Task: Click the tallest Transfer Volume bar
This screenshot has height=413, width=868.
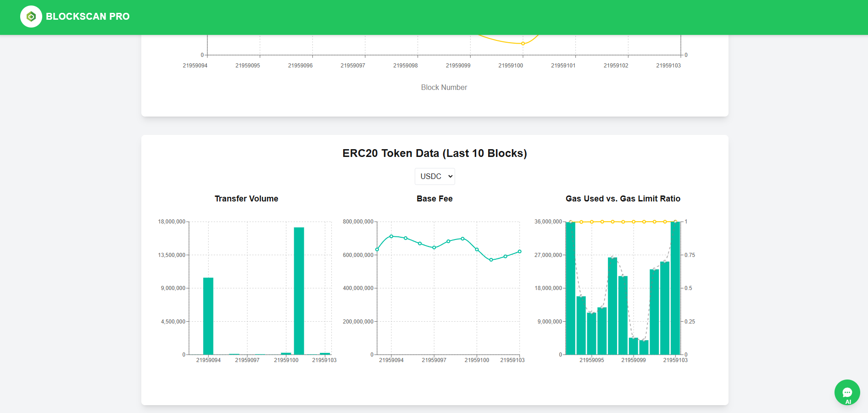Action: pyautogui.click(x=300, y=289)
